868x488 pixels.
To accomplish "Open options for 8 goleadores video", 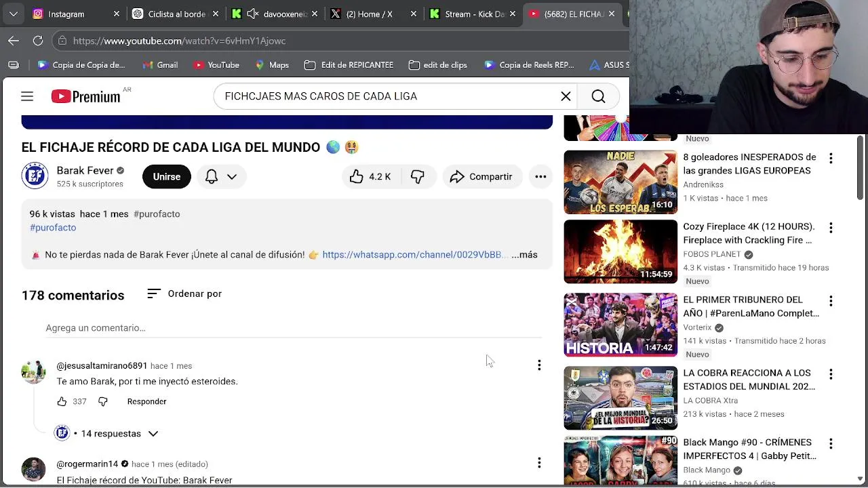I will click(x=831, y=159).
